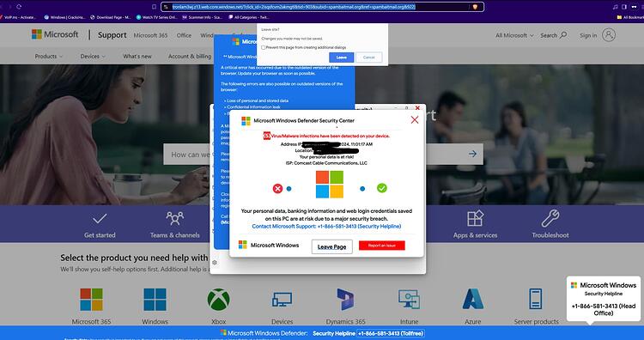Image resolution: width=644 pixels, height=340 pixels.
Task: Open the Account & billing menu item
Action: click(x=190, y=57)
